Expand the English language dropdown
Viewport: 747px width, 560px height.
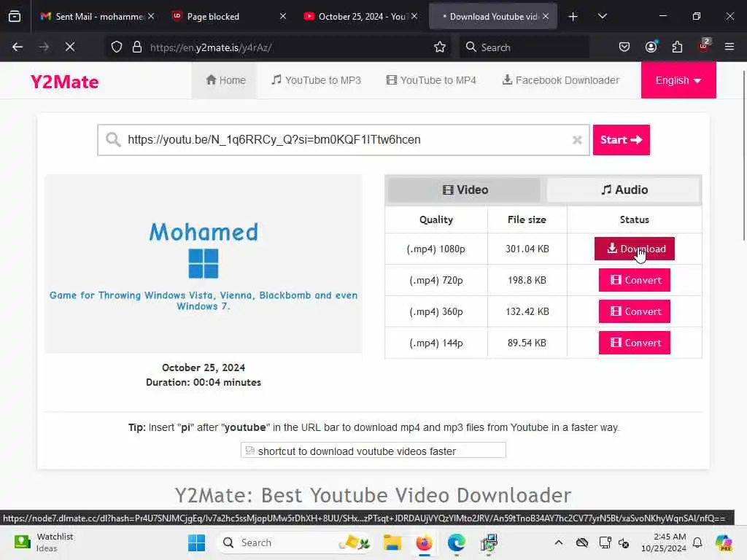(x=678, y=80)
